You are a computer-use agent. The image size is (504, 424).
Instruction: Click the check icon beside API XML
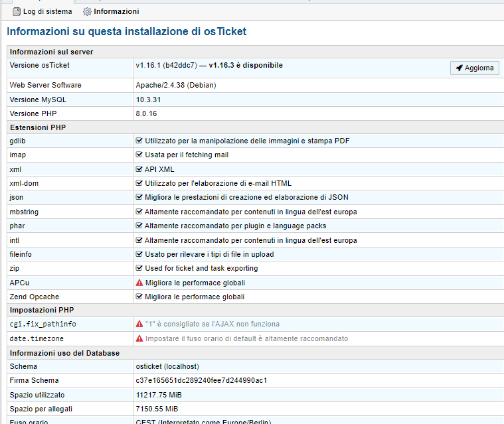139,169
